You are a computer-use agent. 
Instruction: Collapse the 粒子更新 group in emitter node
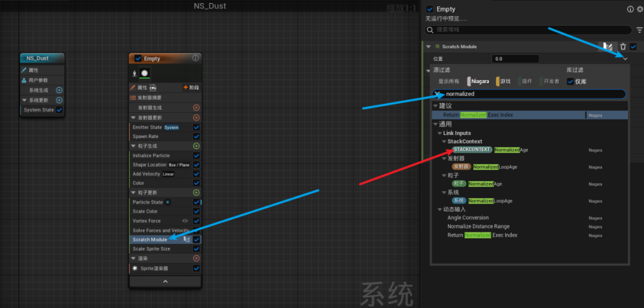(134, 192)
